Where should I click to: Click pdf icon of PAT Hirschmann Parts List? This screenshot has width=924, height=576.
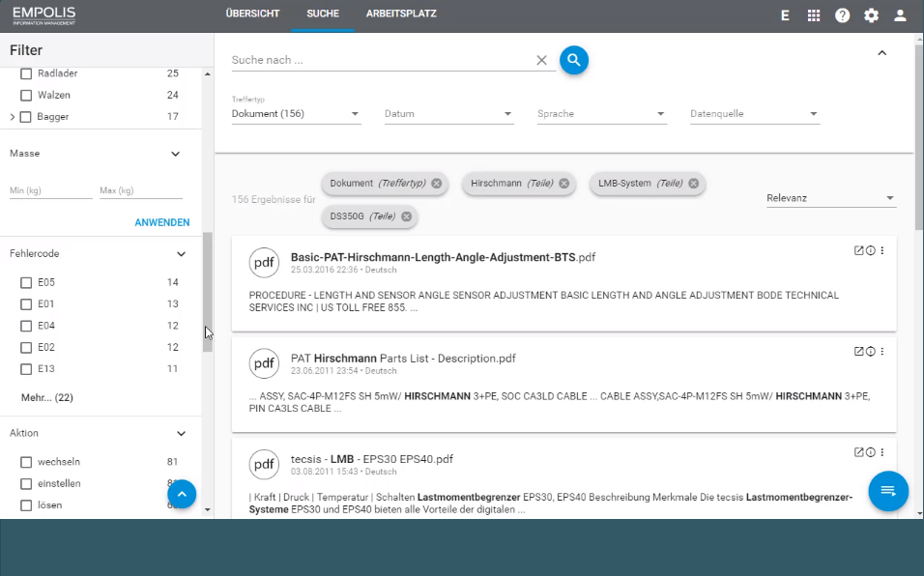[x=264, y=363]
